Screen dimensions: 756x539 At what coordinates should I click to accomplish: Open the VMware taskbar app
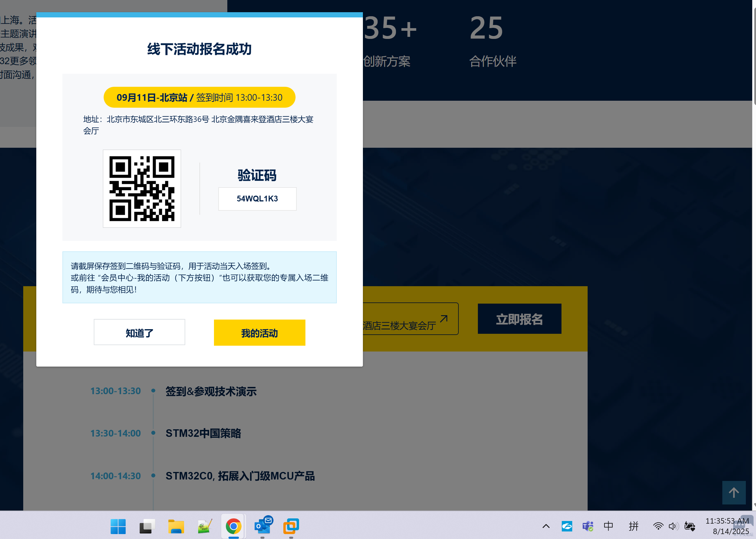291,527
